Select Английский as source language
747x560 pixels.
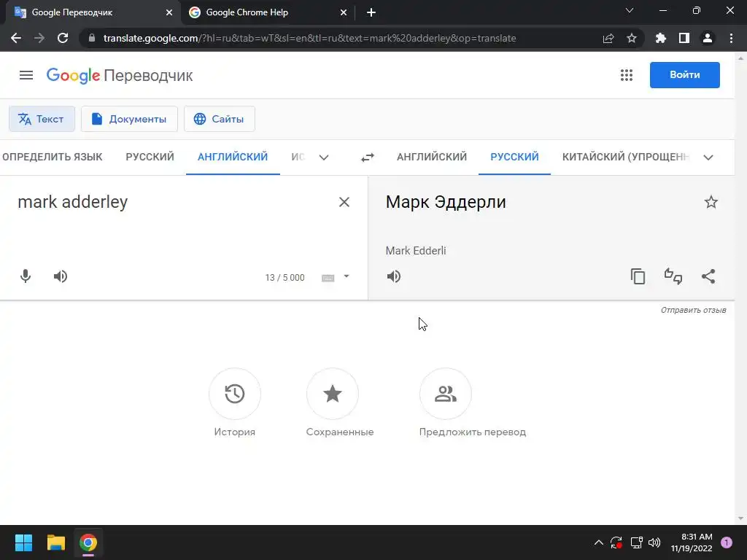click(x=233, y=157)
